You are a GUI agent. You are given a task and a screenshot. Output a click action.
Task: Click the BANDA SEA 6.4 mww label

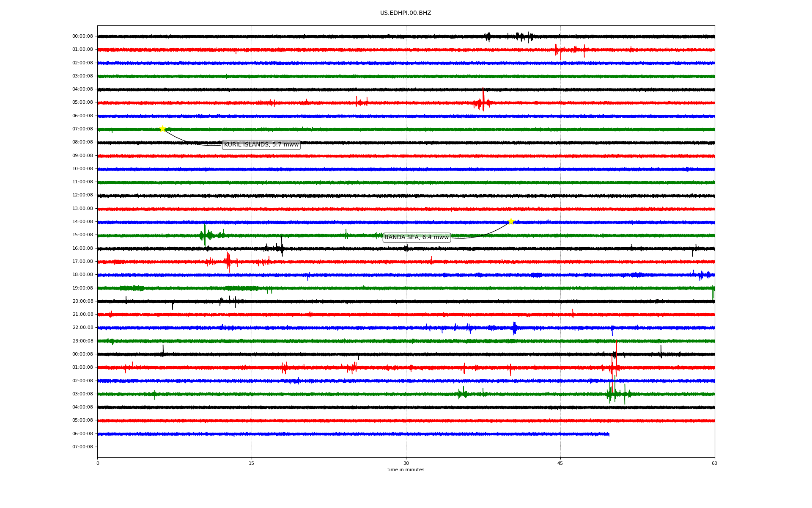416,237
